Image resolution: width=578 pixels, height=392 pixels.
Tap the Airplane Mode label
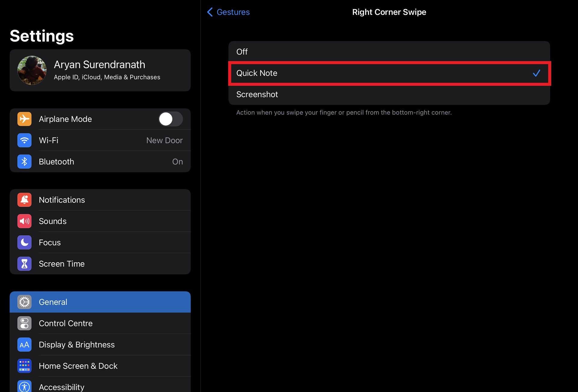(x=65, y=119)
